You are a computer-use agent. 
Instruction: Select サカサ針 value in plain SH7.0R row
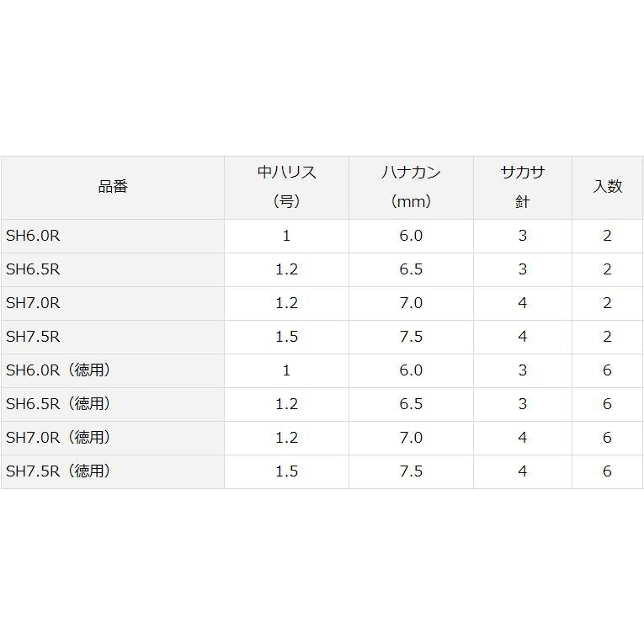(x=522, y=303)
